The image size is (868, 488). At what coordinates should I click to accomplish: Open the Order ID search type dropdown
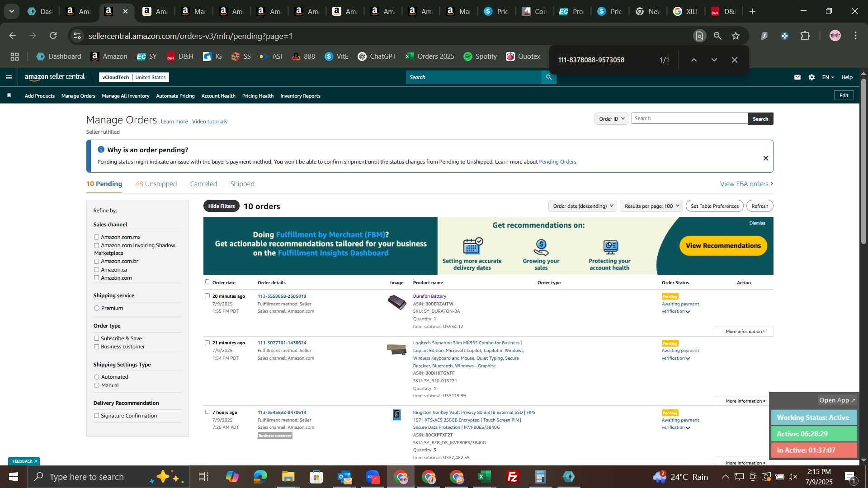pos(611,119)
